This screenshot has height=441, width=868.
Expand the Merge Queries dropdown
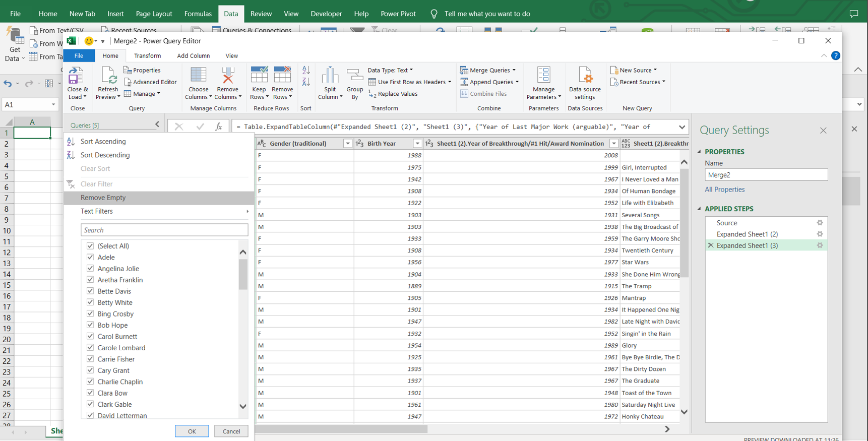[x=514, y=70]
